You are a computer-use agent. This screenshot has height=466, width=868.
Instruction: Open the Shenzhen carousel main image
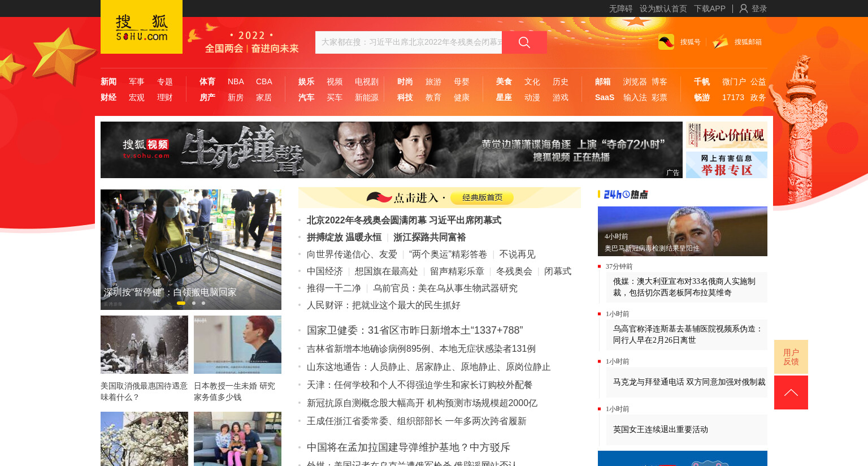(x=191, y=249)
